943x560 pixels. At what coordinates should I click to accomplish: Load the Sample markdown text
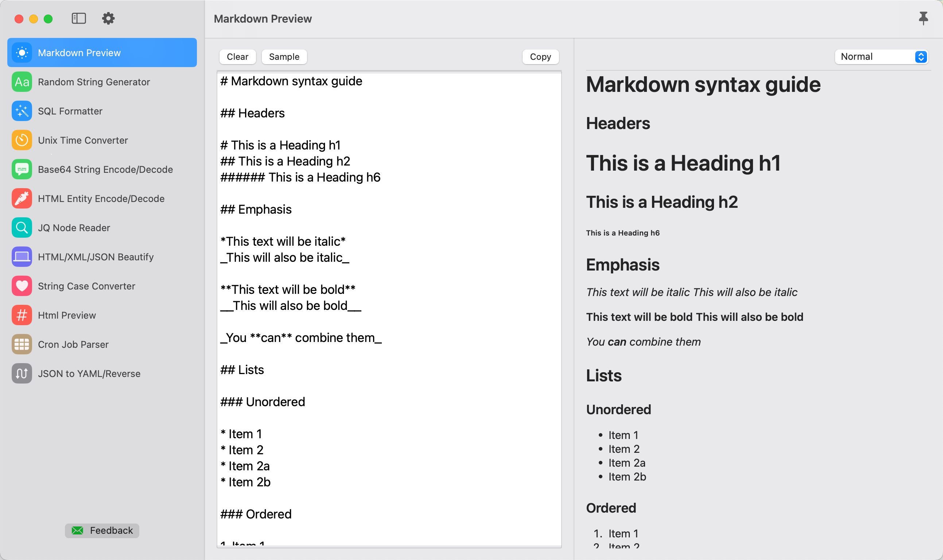pos(284,57)
